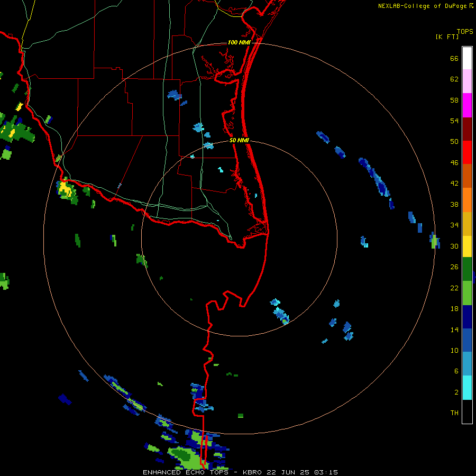Click the 22 JUN 25 03:15 timestamp
This screenshot has height=476, width=476.
(302, 472)
